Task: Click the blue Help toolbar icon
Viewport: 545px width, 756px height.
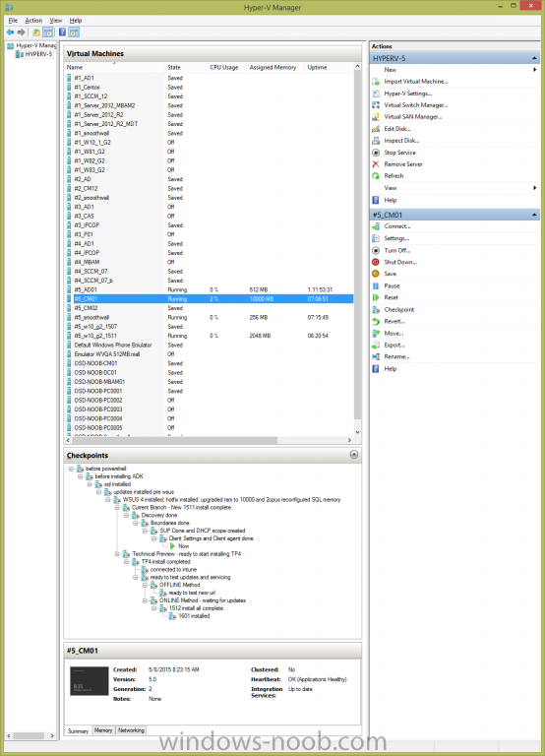Action: [x=62, y=32]
